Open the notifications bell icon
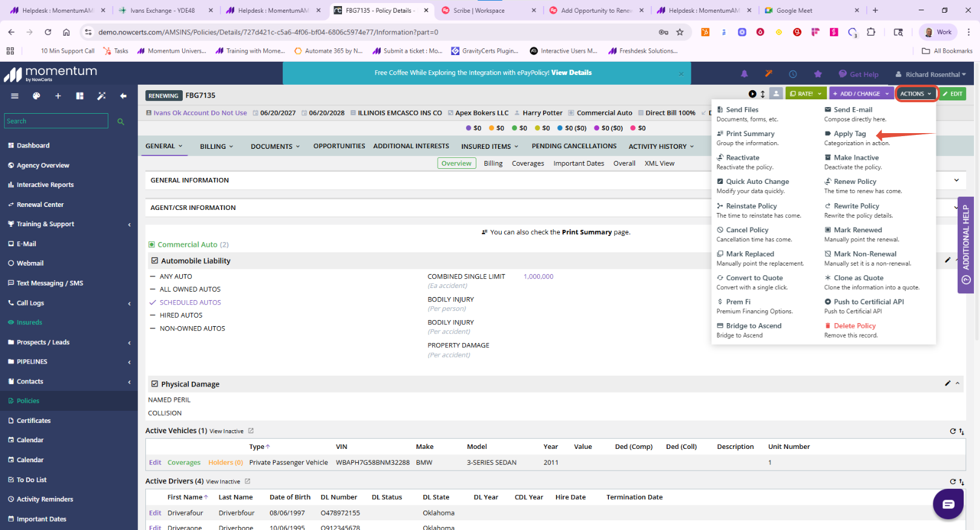The width and height of the screenshot is (980, 530). (x=745, y=74)
